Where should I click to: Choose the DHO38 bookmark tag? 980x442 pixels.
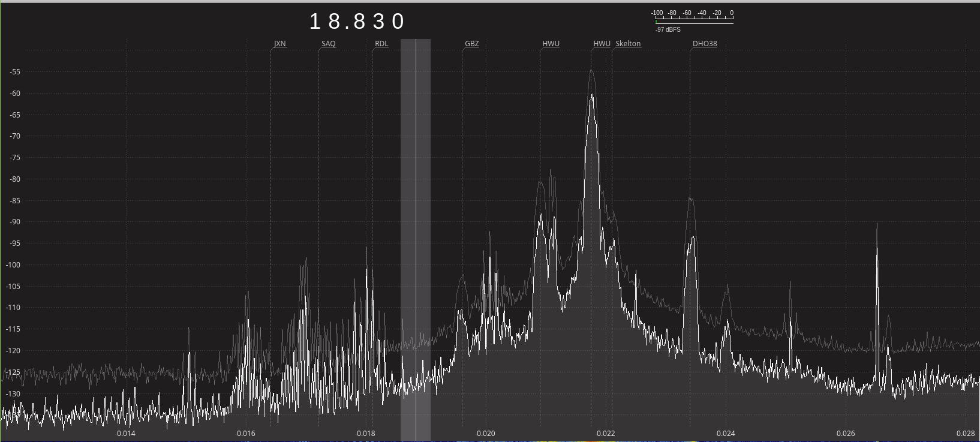[x=705, y=44]
